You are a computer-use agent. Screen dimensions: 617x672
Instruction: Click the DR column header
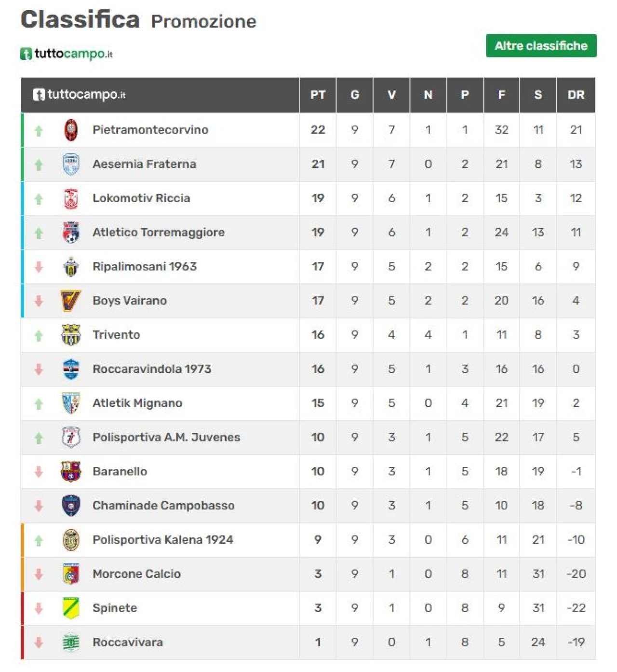point(576,95)
